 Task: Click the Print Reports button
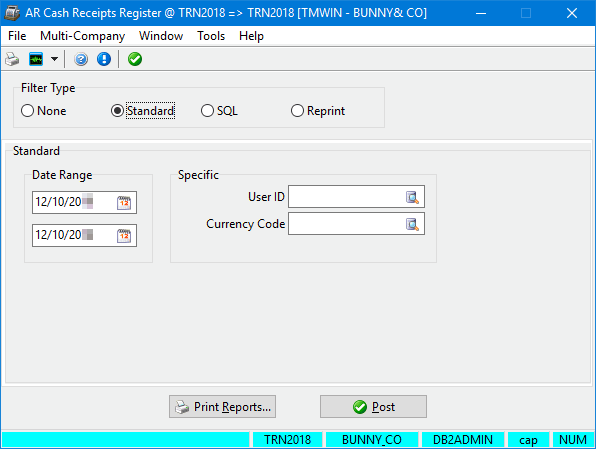pyautogui.click(x=222, y=406)
